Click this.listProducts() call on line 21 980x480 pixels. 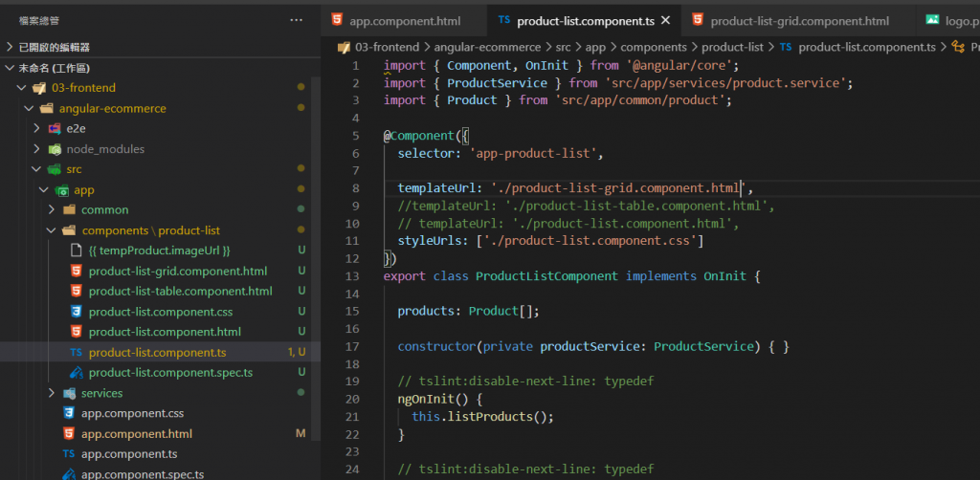[x=482, y=416]
